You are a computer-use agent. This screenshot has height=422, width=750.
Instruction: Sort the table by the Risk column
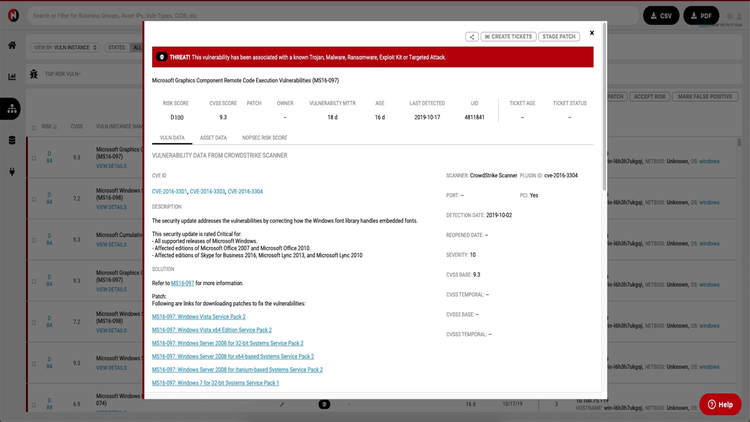click(x=49, y=127)
